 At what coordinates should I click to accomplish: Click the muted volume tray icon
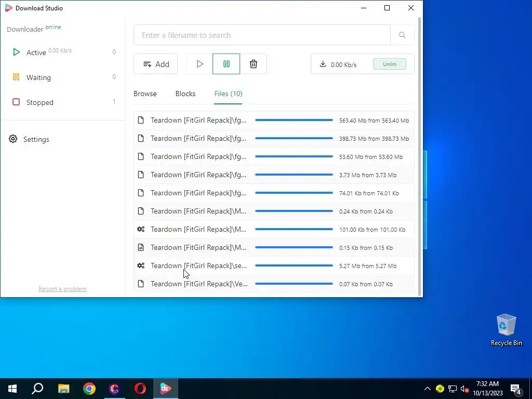point(464,389)
